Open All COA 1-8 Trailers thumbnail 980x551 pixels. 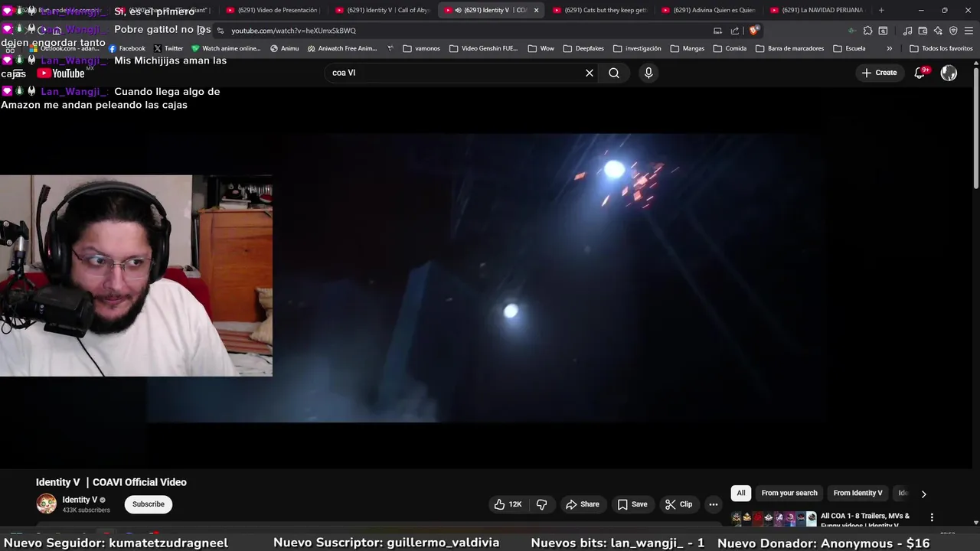click(774, 518)
